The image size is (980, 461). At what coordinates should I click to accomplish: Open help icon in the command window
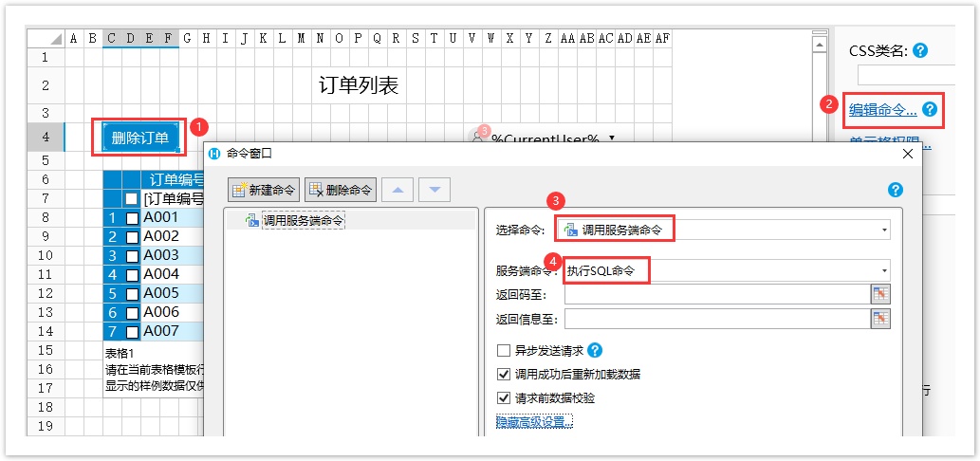[895, 190]
